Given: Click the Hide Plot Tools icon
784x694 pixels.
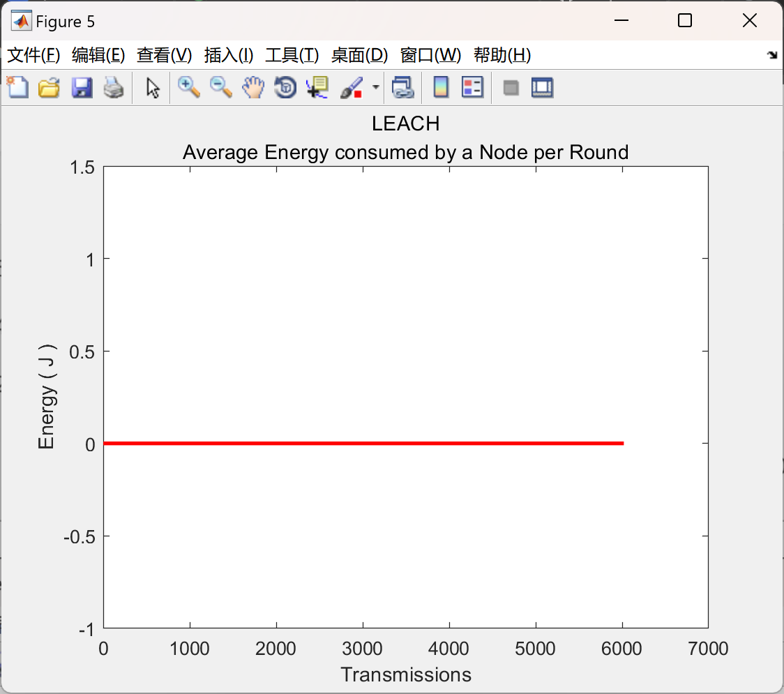Looking at the screenshot, I should pyautogui.click(x=511, y=88).
